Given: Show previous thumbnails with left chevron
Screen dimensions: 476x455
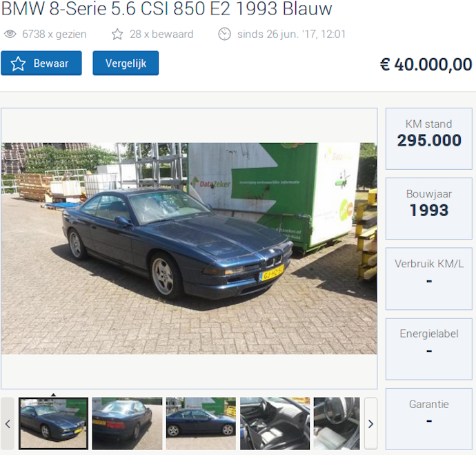Looking at the screenshot, I should (x=8, y=423).
